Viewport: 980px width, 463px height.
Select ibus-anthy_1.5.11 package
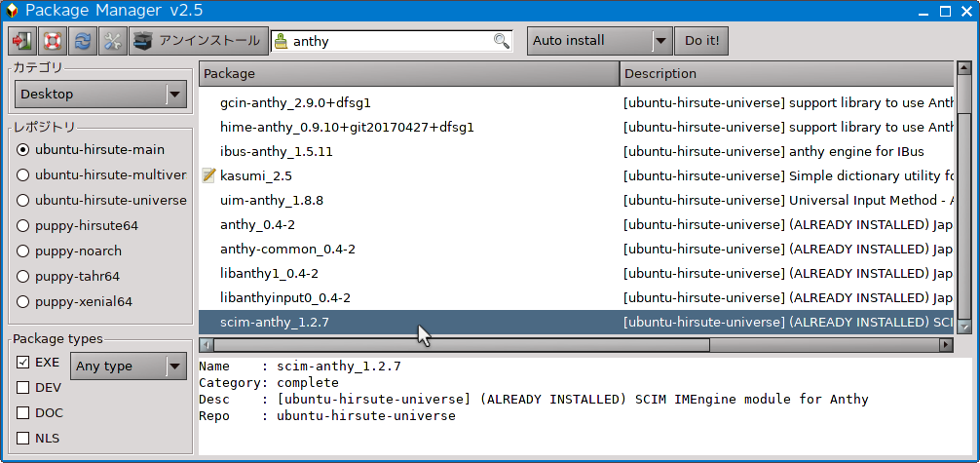(577, 151)
